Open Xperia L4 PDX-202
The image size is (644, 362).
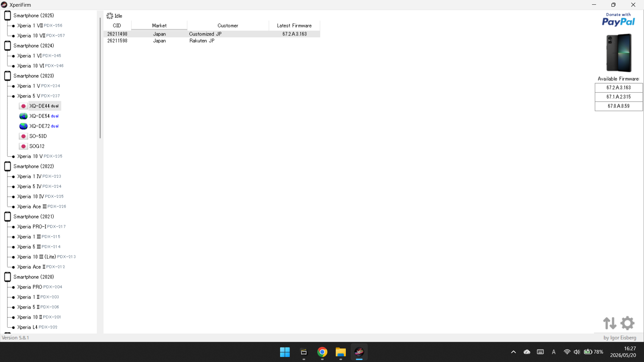tap(37, 327)
